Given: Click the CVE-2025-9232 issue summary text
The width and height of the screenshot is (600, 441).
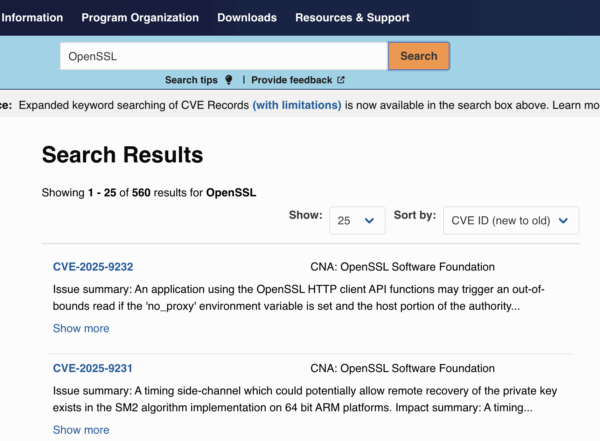Looking at the screenshot, I should click(x=298, y=297).
